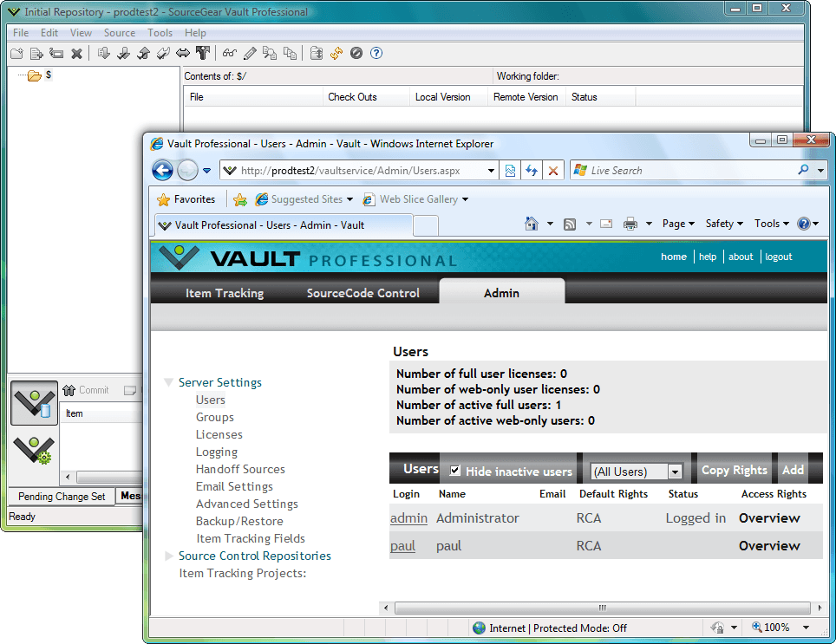Open the File menu in Vault client

tap(21, 33)
